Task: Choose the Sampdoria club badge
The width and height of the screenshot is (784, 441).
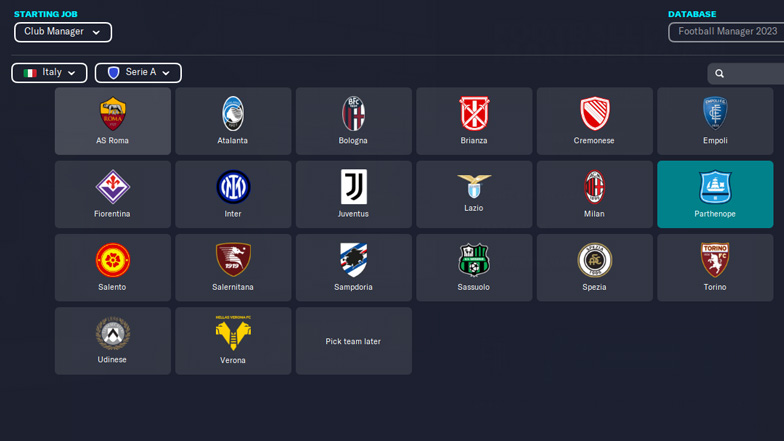Action: tap(354, 260)
